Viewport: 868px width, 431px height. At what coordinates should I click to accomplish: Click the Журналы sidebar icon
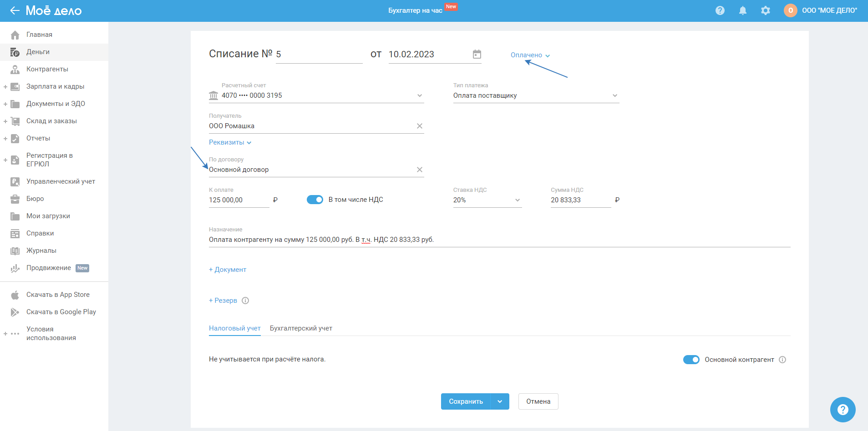point(15,251)
